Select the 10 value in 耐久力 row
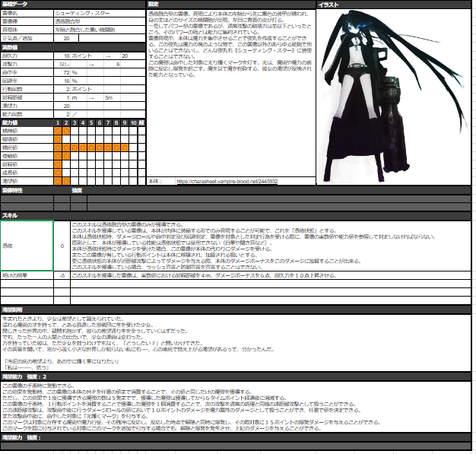Viewport: 476px width, 454px height. click(x=62, y=56)
